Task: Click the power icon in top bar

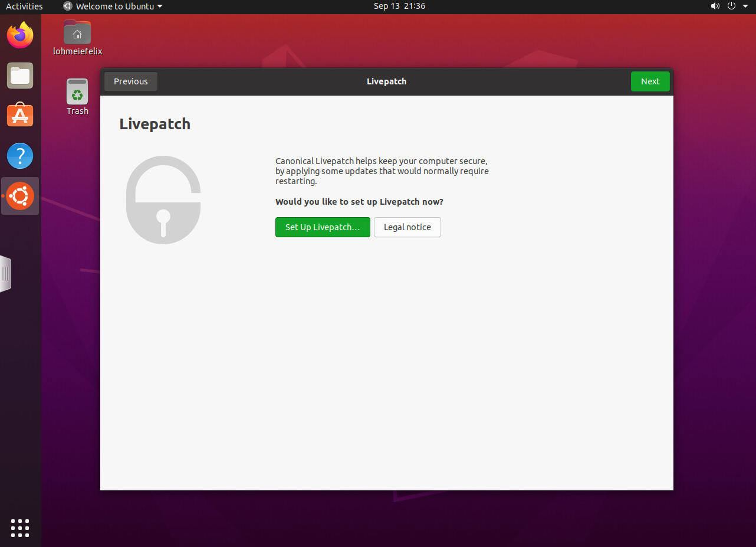Action: point(731,6)
